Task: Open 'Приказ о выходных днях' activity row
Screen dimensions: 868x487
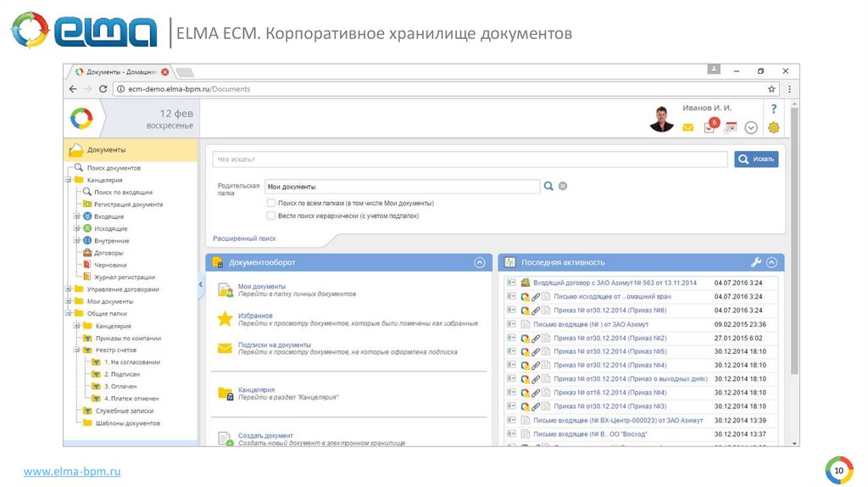Action: [631, 379]
